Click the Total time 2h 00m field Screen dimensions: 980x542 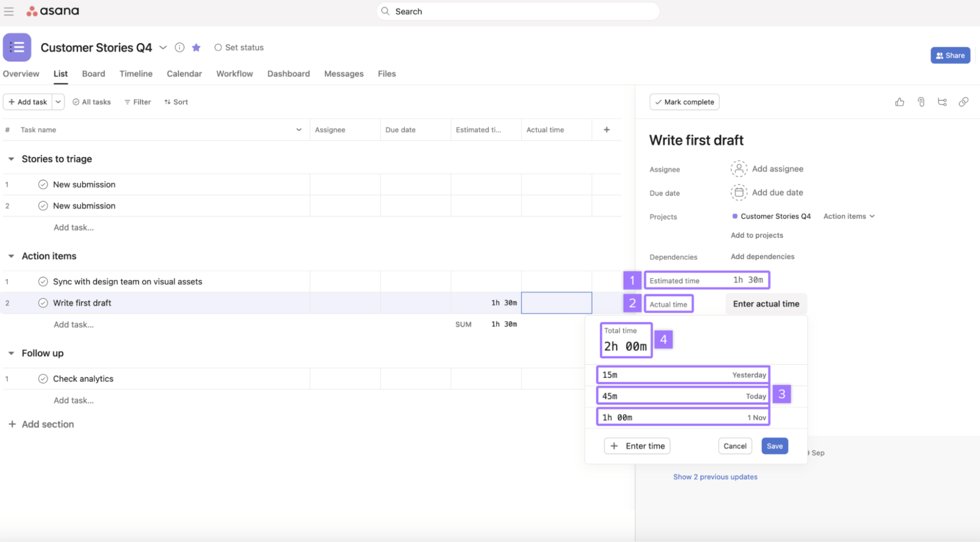626,340
